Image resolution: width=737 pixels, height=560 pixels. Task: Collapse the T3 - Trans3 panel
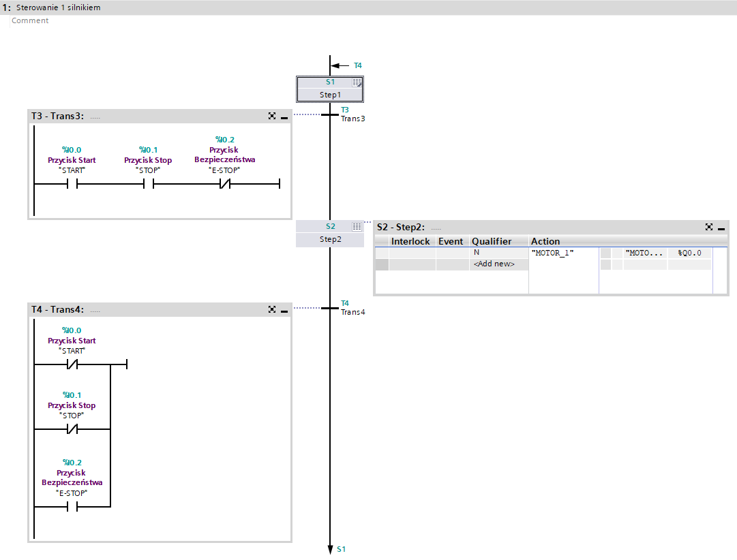click(x=284, y=117)
